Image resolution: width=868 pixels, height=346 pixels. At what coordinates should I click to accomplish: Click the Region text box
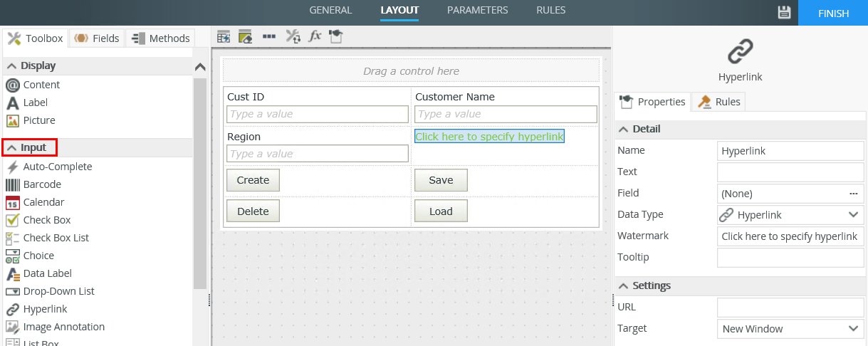click(318, 154)
